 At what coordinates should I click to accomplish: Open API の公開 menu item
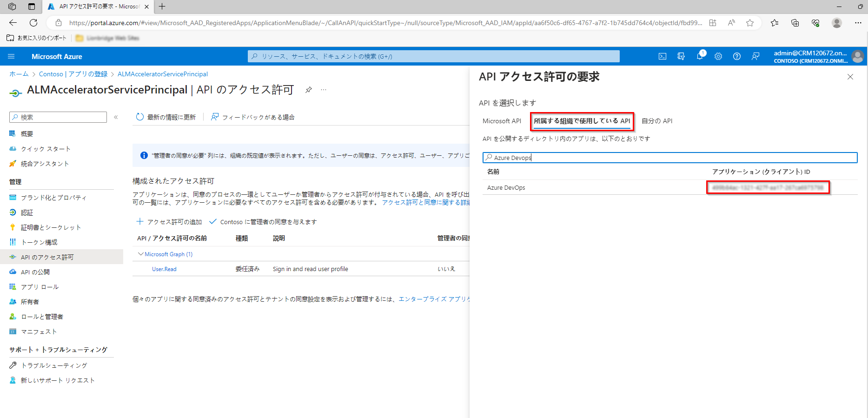coord(35,272)
